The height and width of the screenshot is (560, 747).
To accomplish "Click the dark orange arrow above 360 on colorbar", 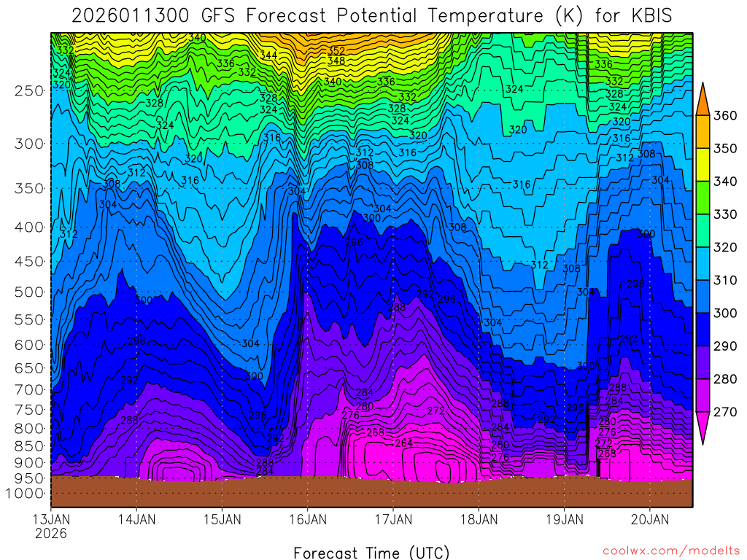I will pyautogui.click(x=703, y=102).
